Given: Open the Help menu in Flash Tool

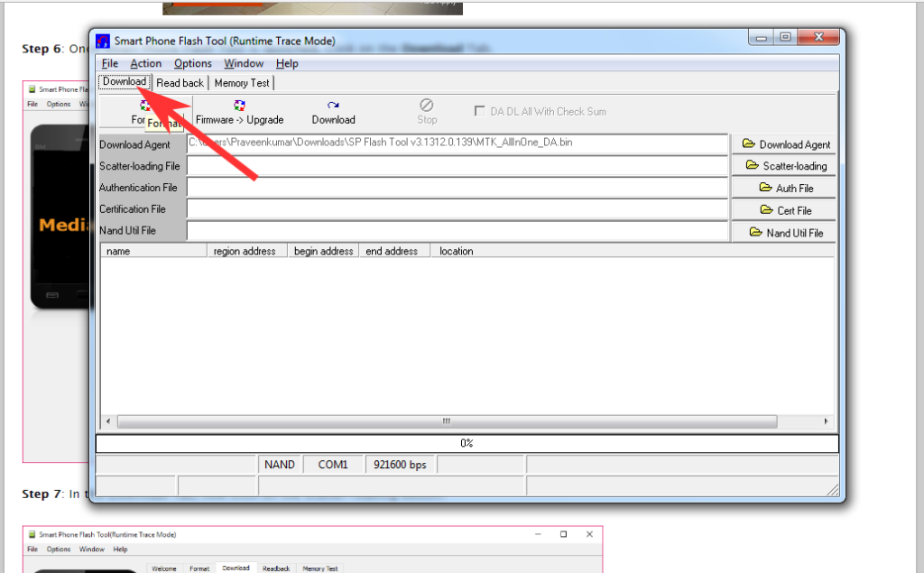Looking at the screenshot, I should (x=287, y=64).
